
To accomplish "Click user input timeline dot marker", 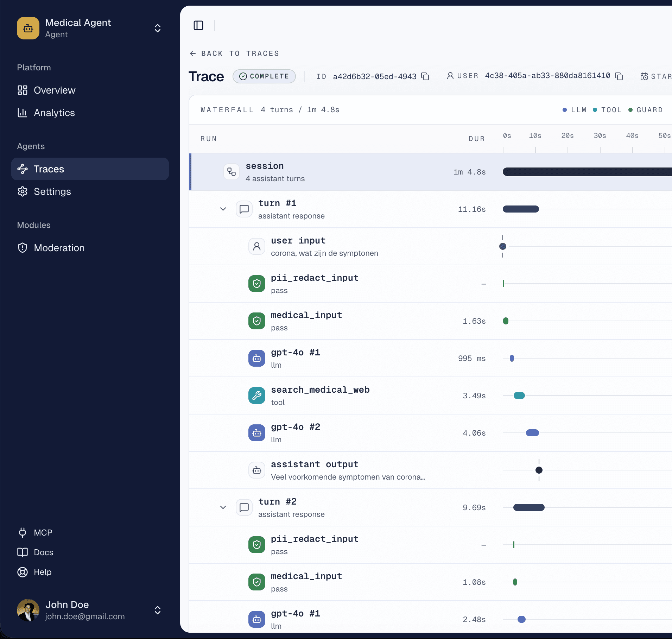I will click(x=503, y=246).
